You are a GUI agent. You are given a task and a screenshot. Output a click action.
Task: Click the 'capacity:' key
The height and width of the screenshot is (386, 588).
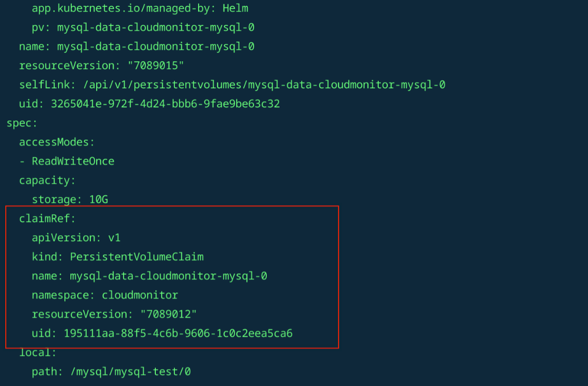48,180
